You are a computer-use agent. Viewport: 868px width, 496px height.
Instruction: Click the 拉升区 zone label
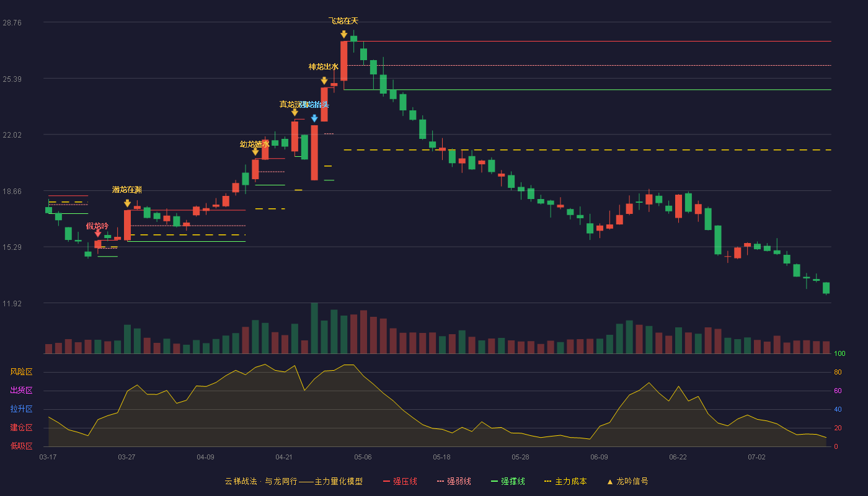point(22,409)
